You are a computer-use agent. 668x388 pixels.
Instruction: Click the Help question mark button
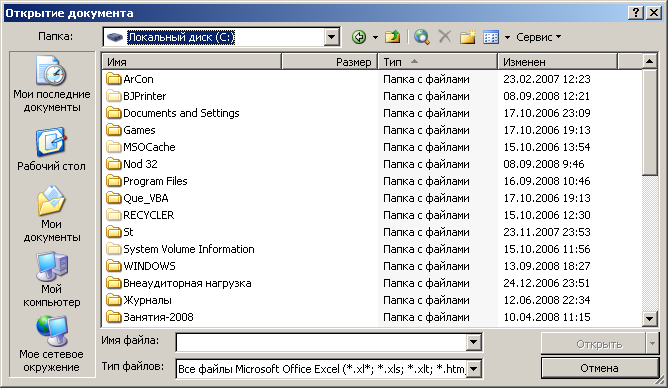[635, 13]
